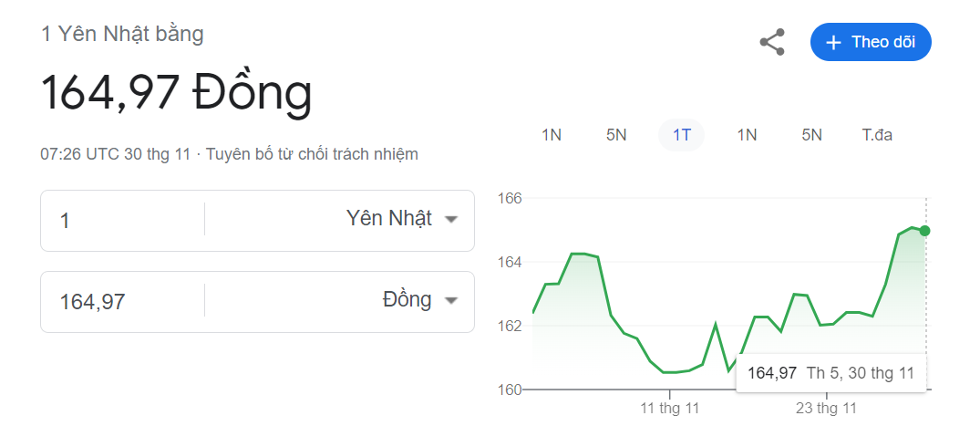Select the 5N tab just before 1T
The width and height of the screenshot is (980, 447).
click(x=616, y=135)
